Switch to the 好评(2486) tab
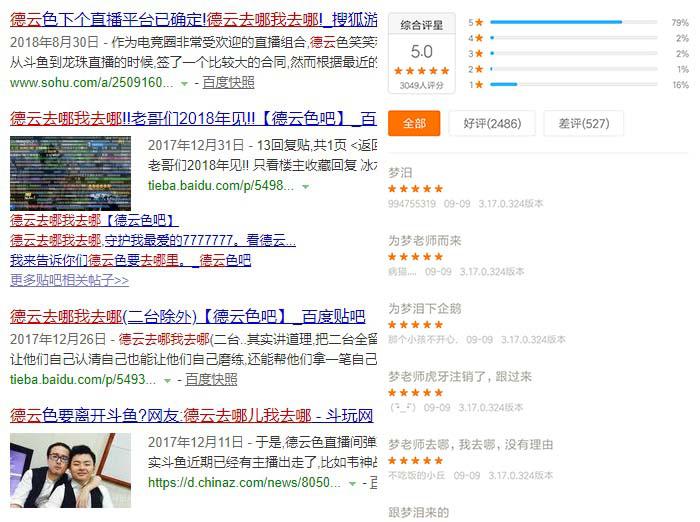This screenshot has width=700, height=522. (x=492, y=123)
